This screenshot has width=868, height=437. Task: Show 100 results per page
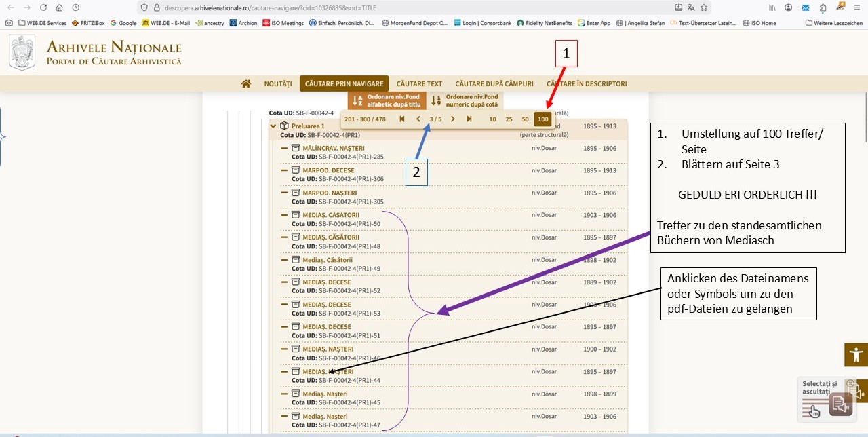click(x=542, y=119)
